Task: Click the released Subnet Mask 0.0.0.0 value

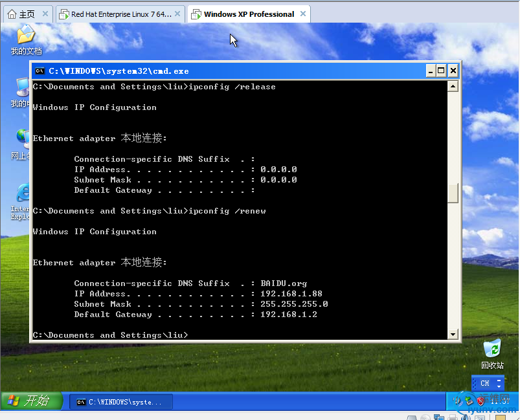Action: [x=278, y=180]
